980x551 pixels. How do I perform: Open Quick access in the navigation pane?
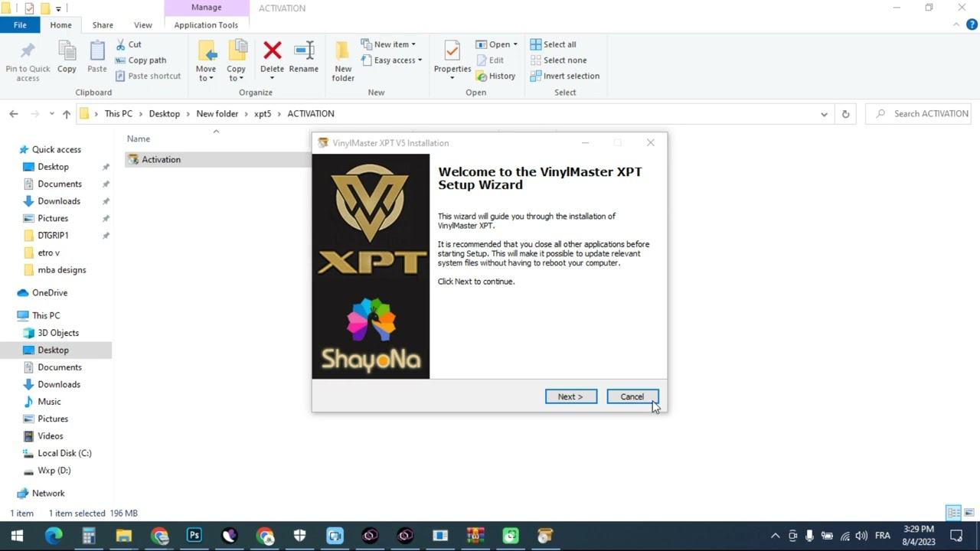(56, 149)
